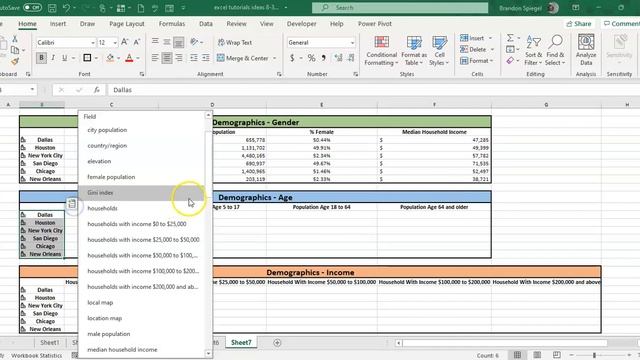
Task: Add a new sheet
Action: point(277,343)
